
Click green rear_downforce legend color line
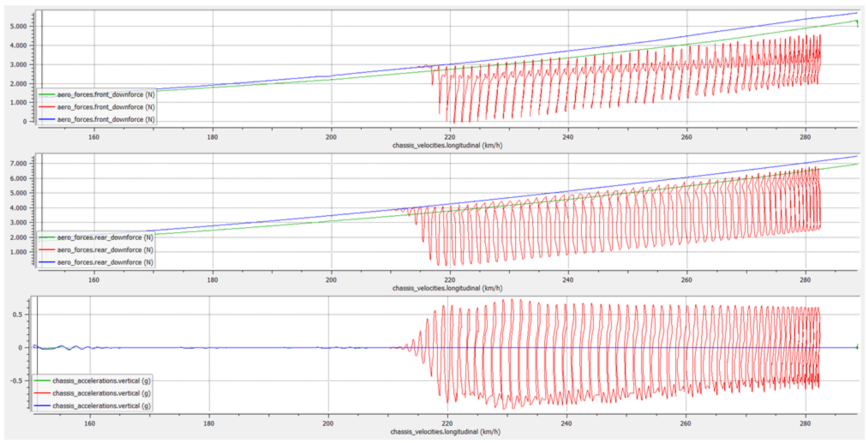click(x=47, y=238)
